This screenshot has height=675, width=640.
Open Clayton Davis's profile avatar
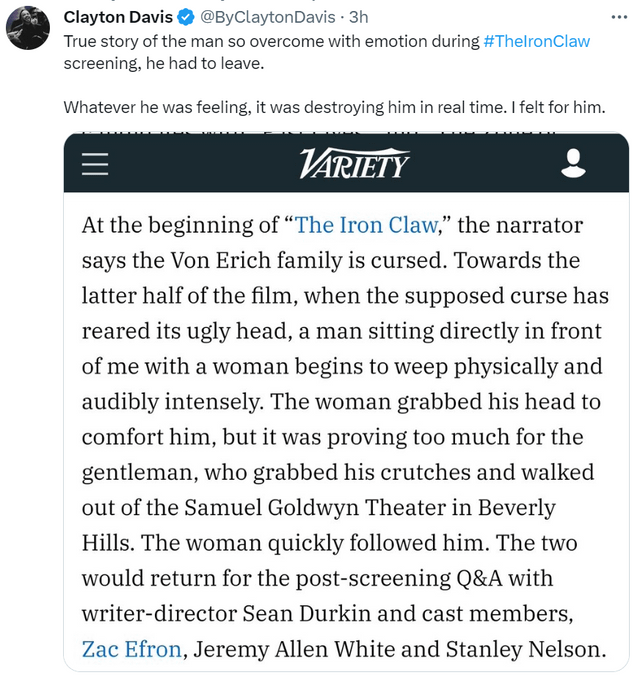[x=28, y=27]
